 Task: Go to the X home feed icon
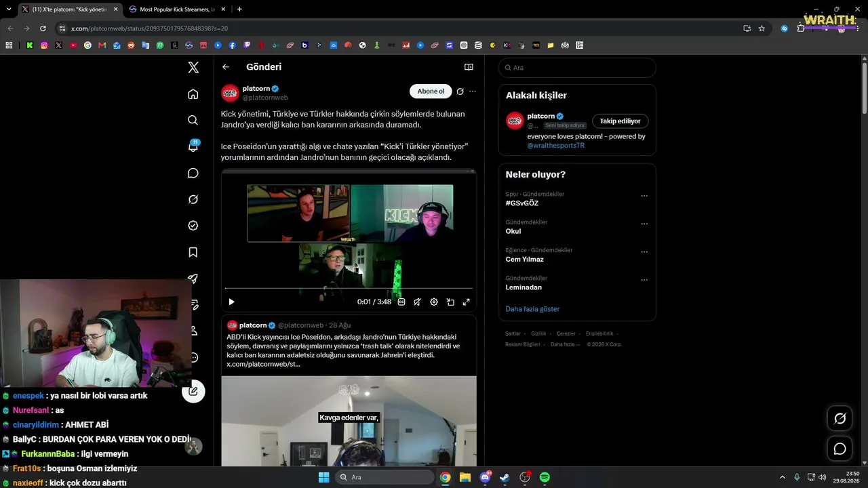coord(193,94)
